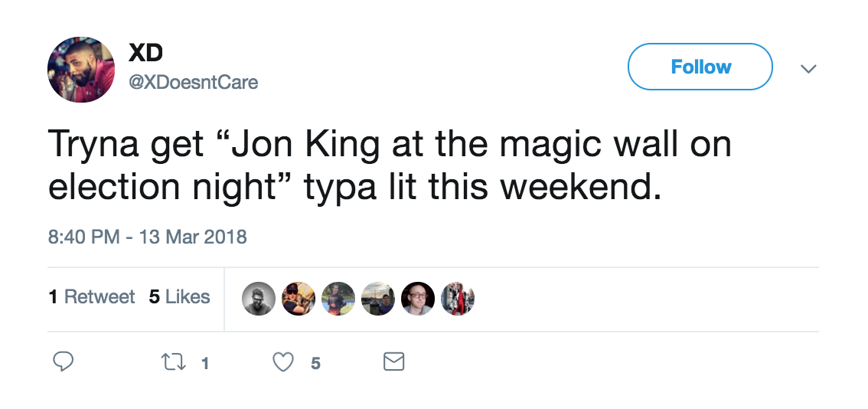Image resolution: width=868 pixels, height=409 pixels.
Task: View the 1 Retweet list
Action: pyautogui.click(x=92, y=297)
